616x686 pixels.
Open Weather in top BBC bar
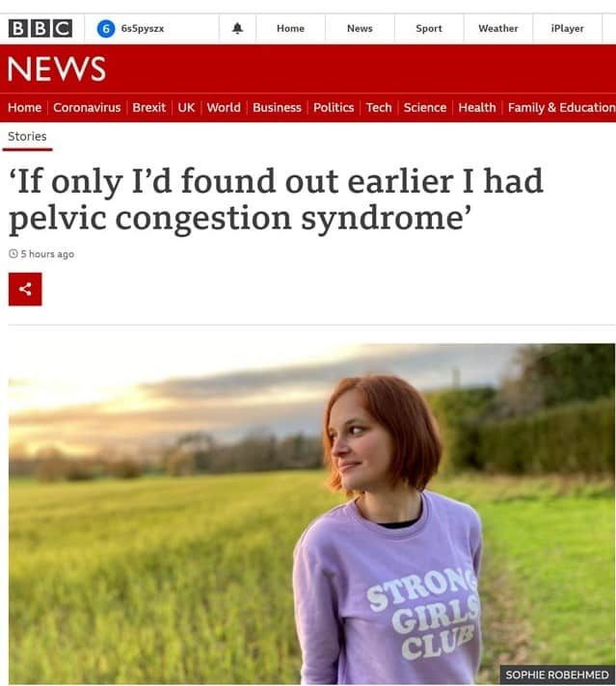(x=498, y=28)
